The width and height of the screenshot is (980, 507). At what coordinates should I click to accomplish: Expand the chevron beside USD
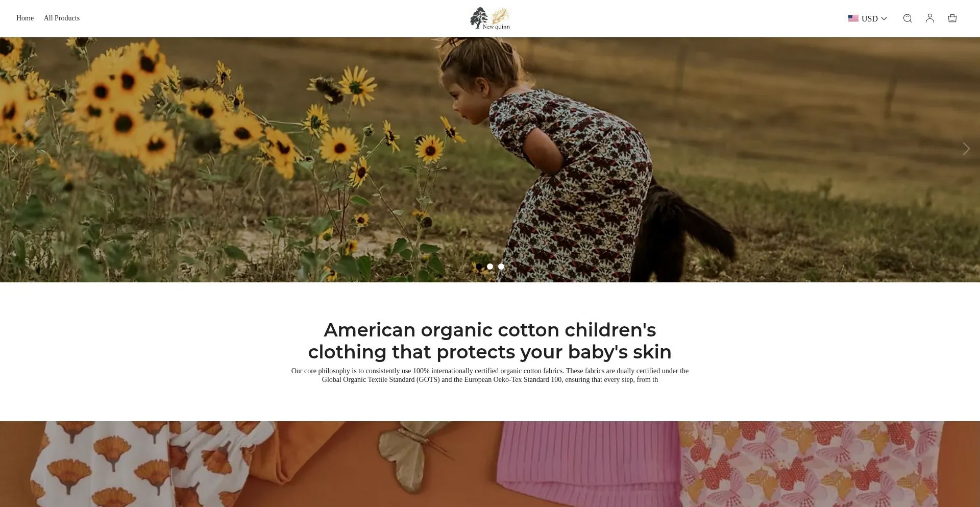click(884, 18)
